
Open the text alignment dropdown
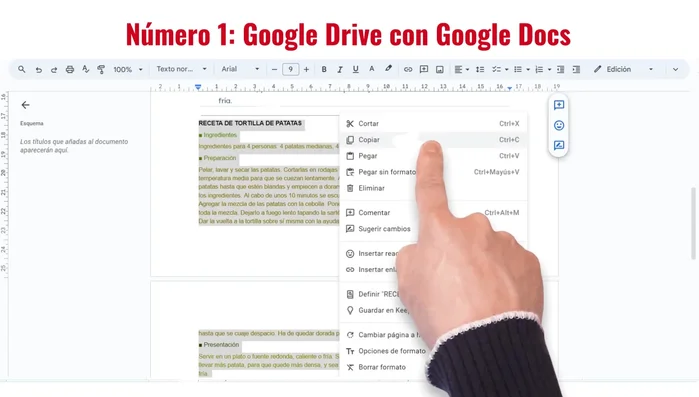click(x=461, y=70)
